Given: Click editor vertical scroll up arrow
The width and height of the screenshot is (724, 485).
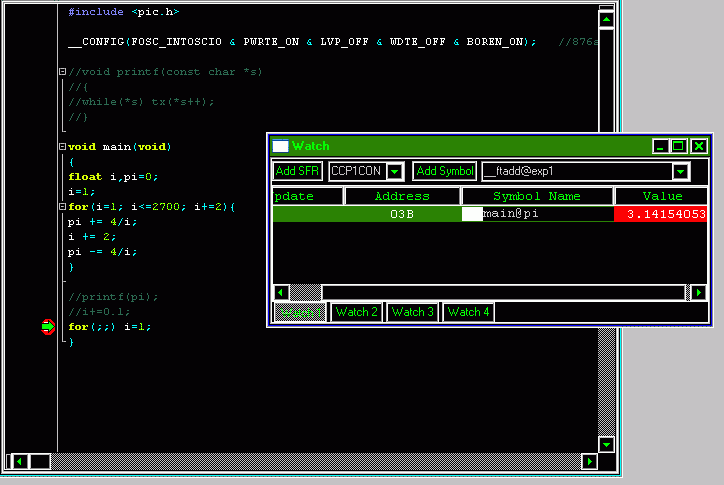Looking at the screenshot, I should point(606,20).
